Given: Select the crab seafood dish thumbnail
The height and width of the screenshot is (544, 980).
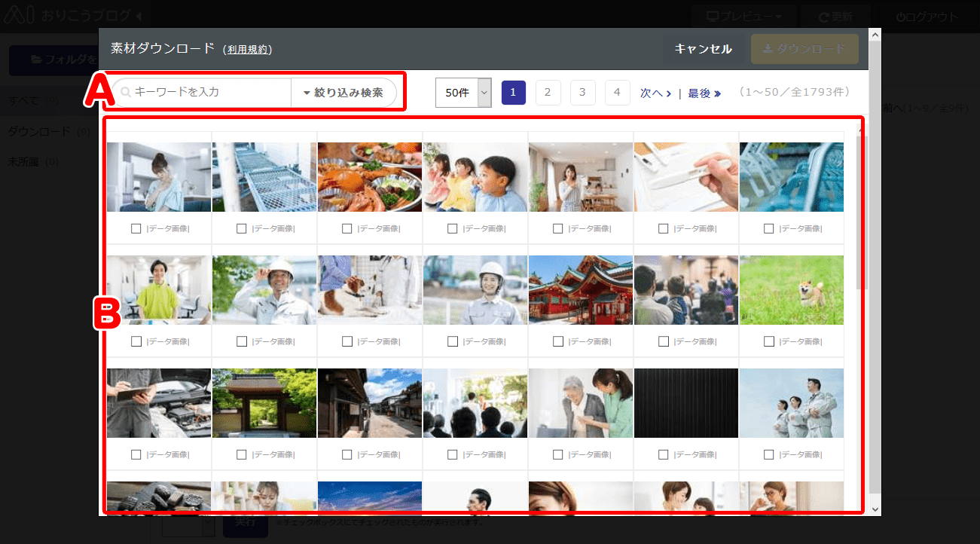Looking at the screenshot, I should pos(370,177).
